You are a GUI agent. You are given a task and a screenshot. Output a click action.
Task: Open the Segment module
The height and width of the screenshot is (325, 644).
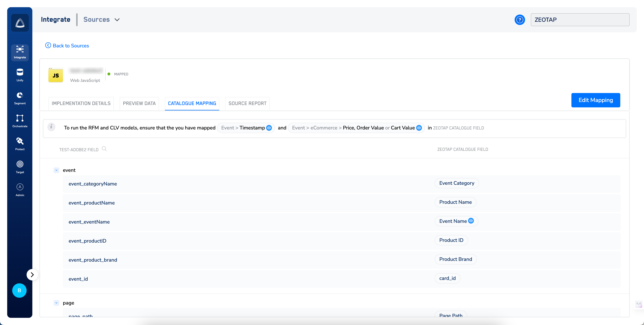pyautogui.click(x=20, y=98)
